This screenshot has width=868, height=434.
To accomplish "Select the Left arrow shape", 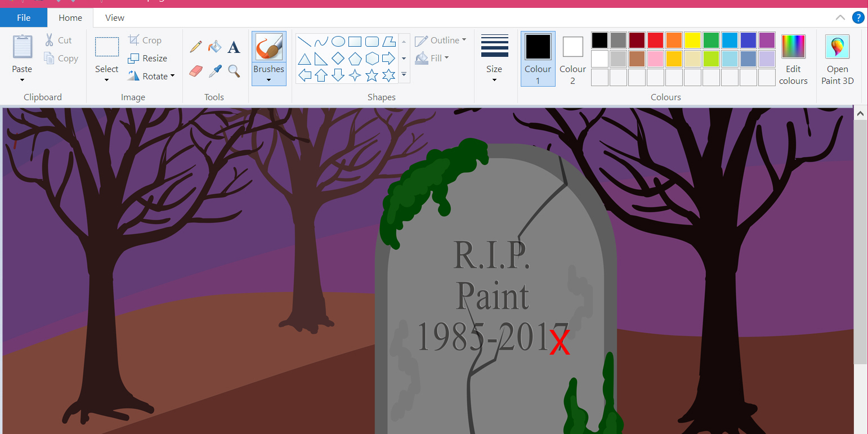I will pos(304,75).
